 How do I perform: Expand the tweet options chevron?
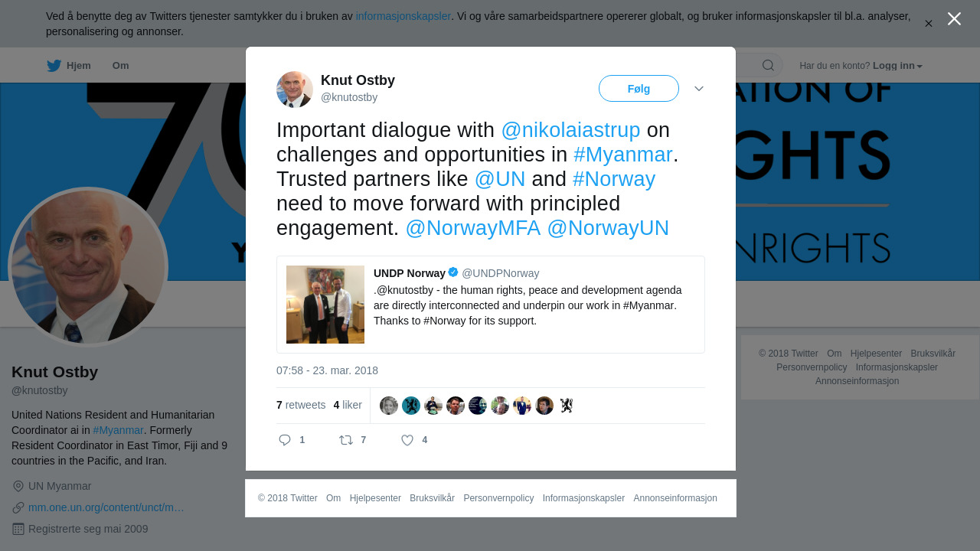[699, 89]
